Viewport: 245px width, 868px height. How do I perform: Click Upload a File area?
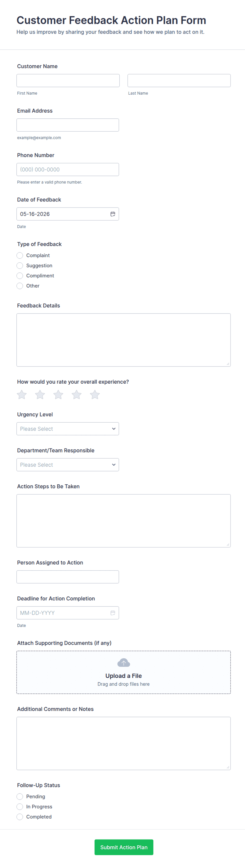tap(124, 672)
